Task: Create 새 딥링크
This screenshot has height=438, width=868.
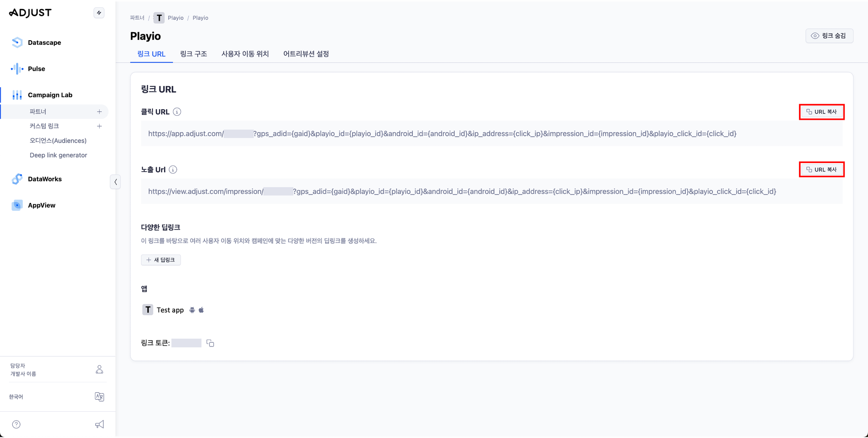Action: click(x=161, y=260)
